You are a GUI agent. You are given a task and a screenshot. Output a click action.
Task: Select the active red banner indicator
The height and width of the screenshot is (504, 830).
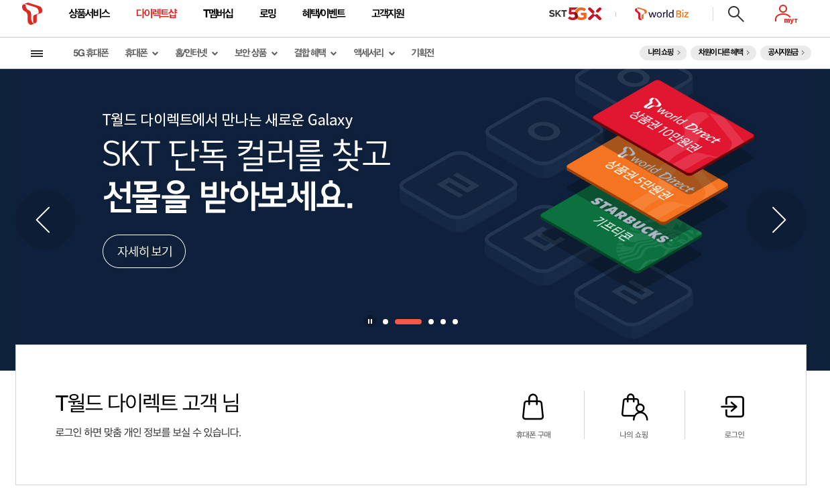coord(408,322)
